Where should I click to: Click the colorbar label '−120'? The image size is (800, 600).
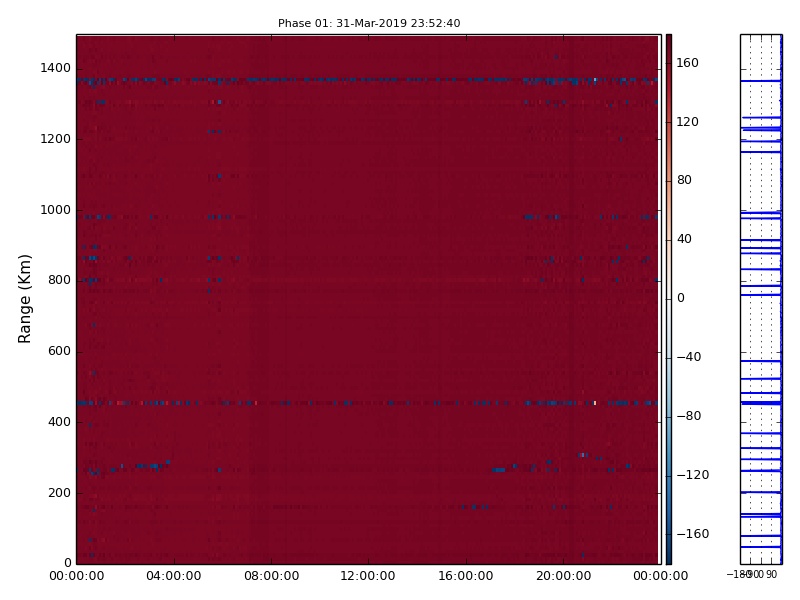(692, 475)
